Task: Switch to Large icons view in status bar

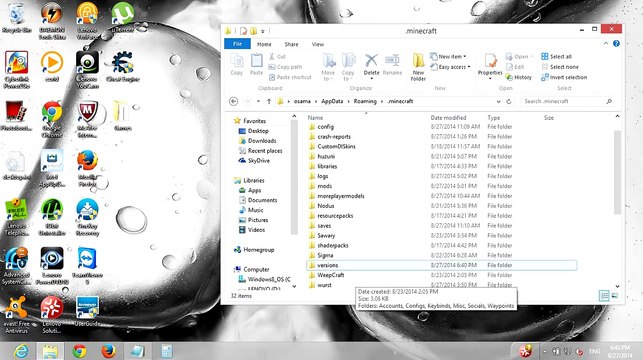Action: 614,296
